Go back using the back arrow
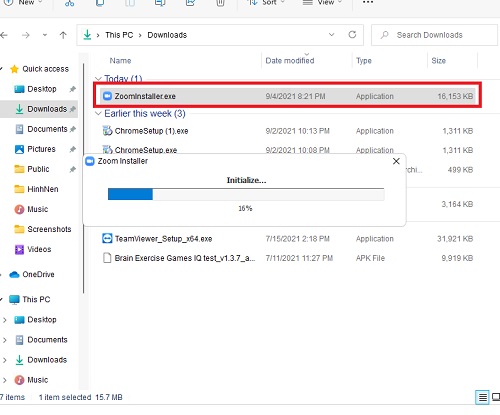The width and height of the screenshot is (500, 415). point(4,35)
